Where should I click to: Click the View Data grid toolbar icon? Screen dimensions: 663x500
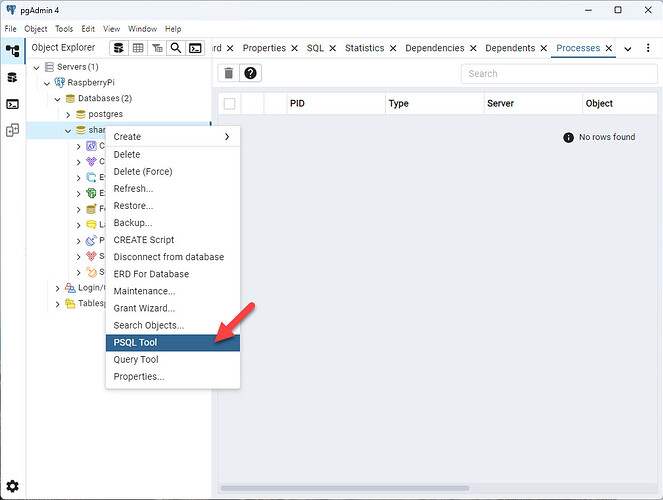(138, 48)
